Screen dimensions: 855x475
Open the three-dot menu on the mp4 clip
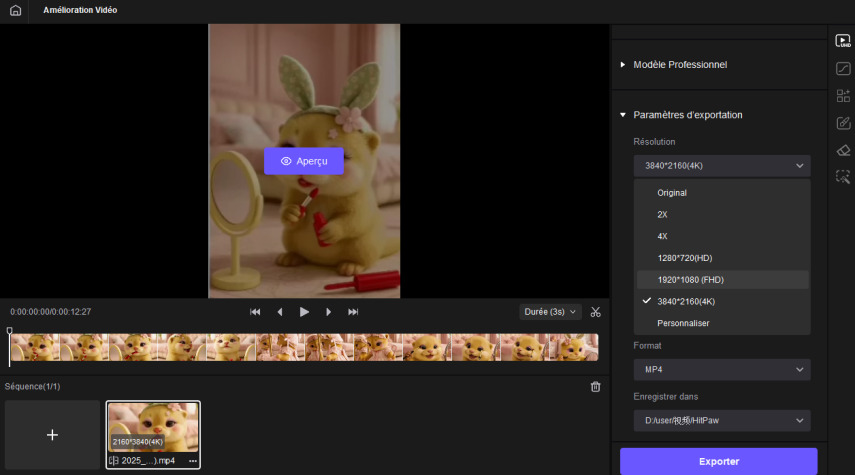(192, 461)
